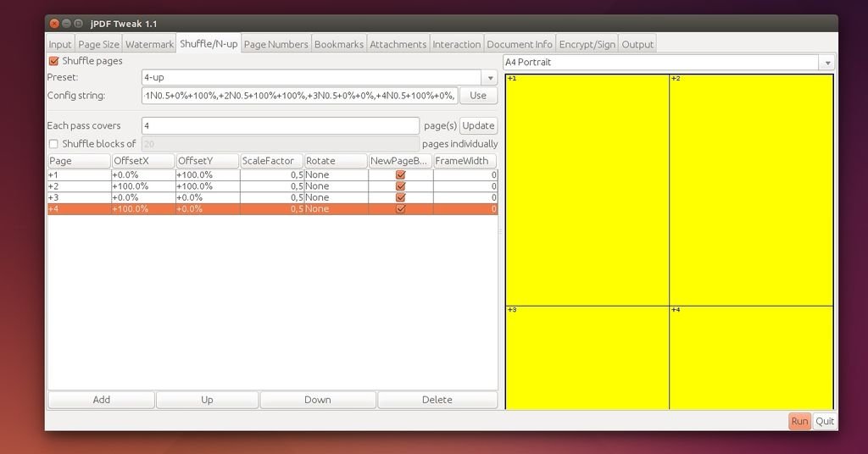Click the ScaleFactor column header
The image size is (868, 454).
(271, 161)
